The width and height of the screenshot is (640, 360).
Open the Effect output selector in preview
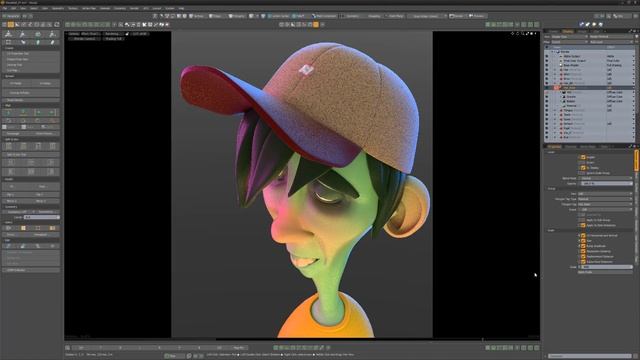[90, 34]
